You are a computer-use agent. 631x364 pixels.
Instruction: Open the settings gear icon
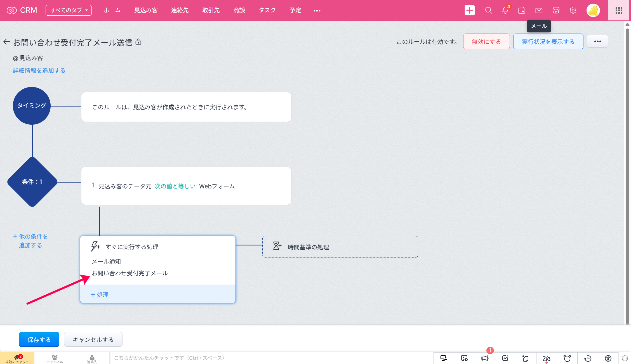573,10
